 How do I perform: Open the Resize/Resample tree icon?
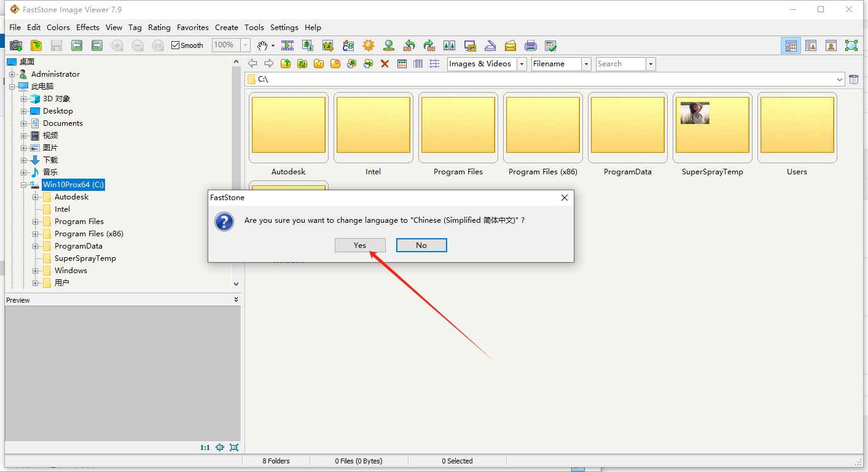click(308, 45)
